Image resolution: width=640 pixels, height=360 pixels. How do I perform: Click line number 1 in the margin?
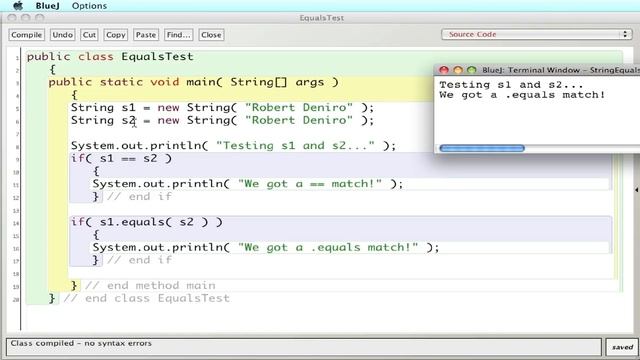[x=17, y=58]
